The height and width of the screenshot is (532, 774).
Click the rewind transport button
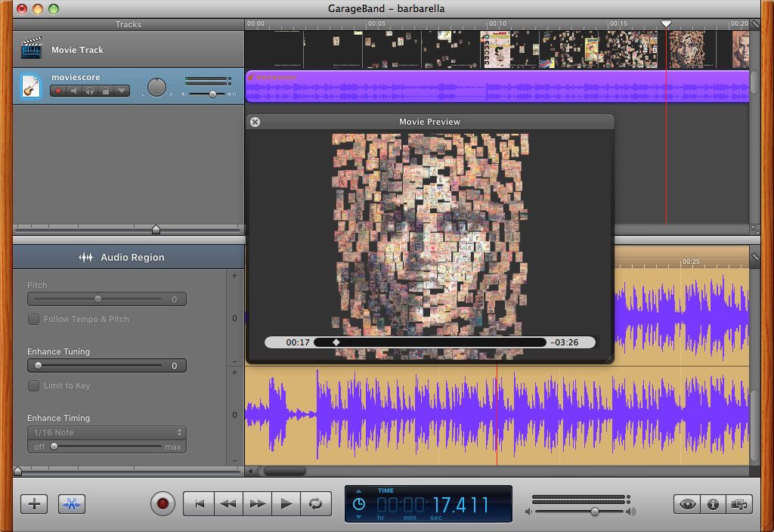click(x=228, y=504)
